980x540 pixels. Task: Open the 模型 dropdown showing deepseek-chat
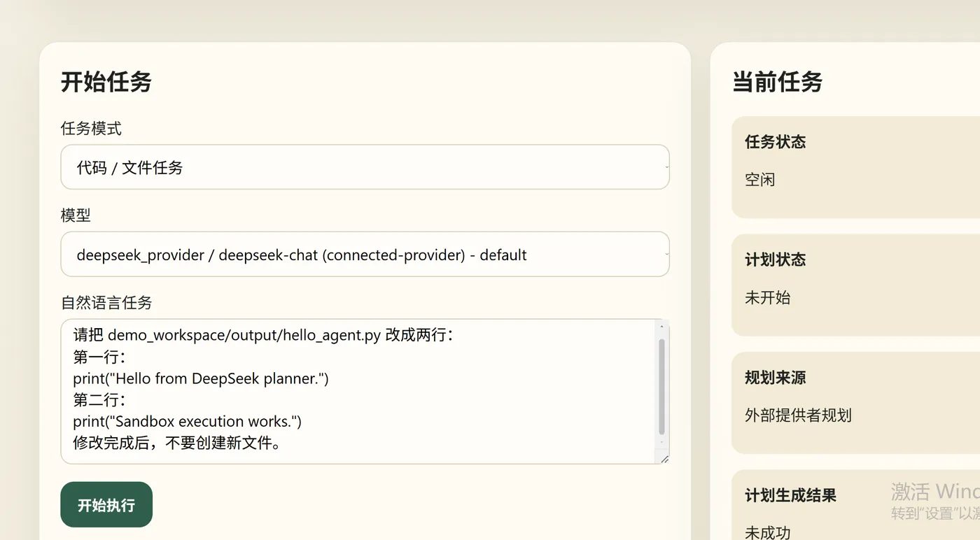365,255
